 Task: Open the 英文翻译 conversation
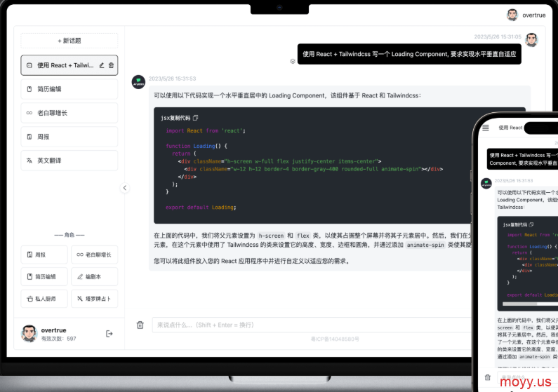(x=69, y=161)
